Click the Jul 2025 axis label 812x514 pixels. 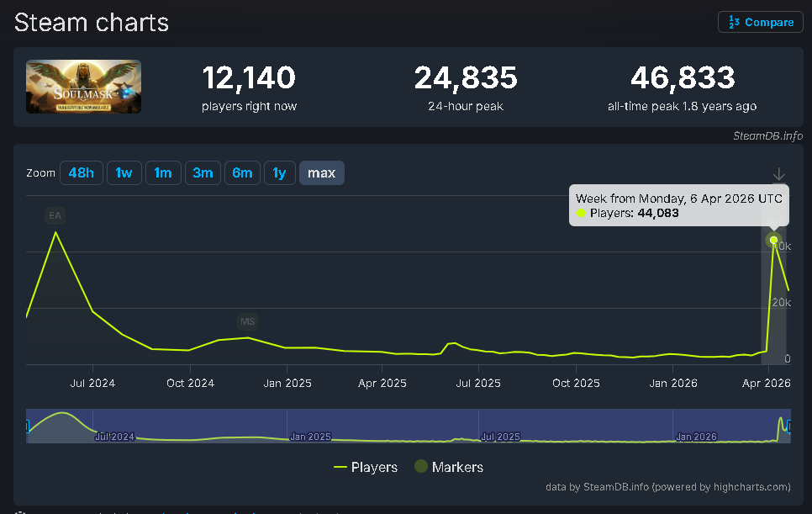tap(478, 384)
